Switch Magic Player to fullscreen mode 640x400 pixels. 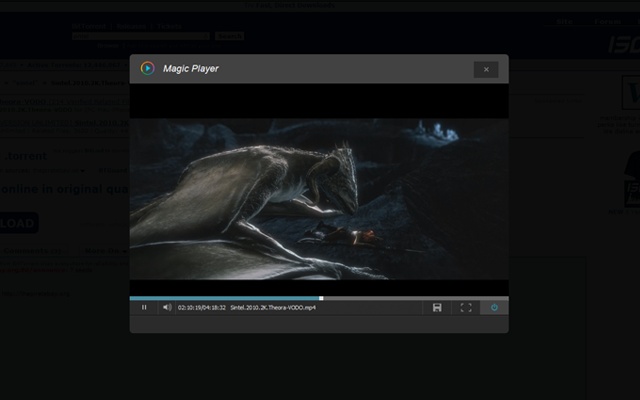466,307
